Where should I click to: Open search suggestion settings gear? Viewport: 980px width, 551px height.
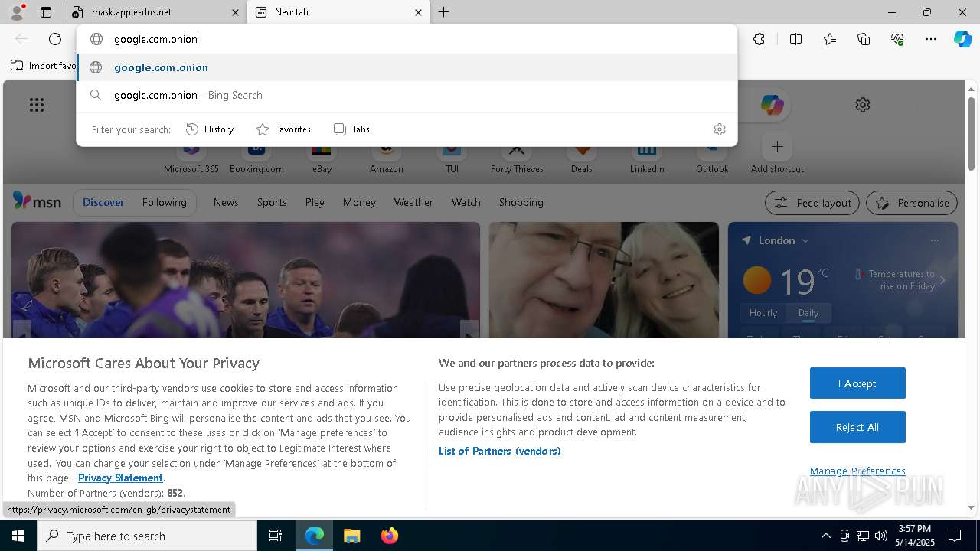719,129
